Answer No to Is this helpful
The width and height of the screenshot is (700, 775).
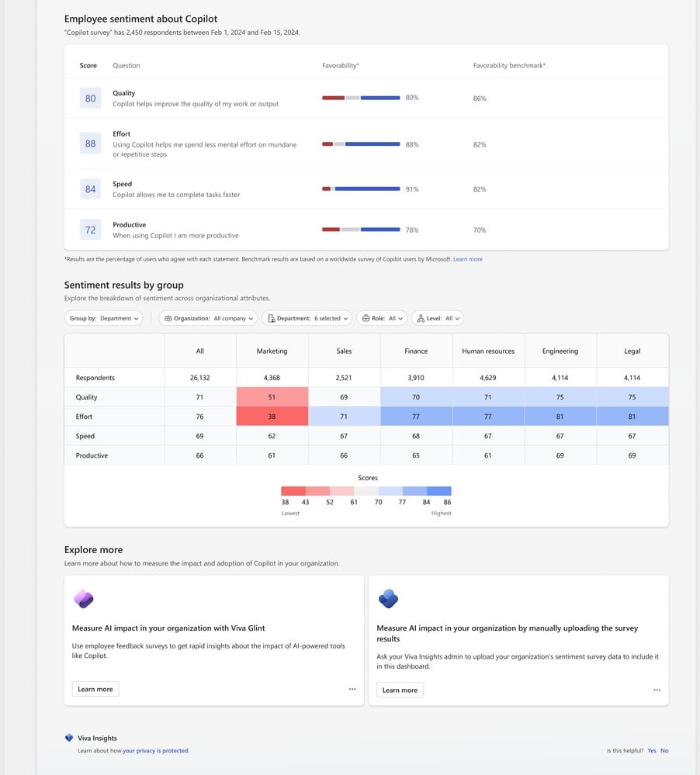664,750
